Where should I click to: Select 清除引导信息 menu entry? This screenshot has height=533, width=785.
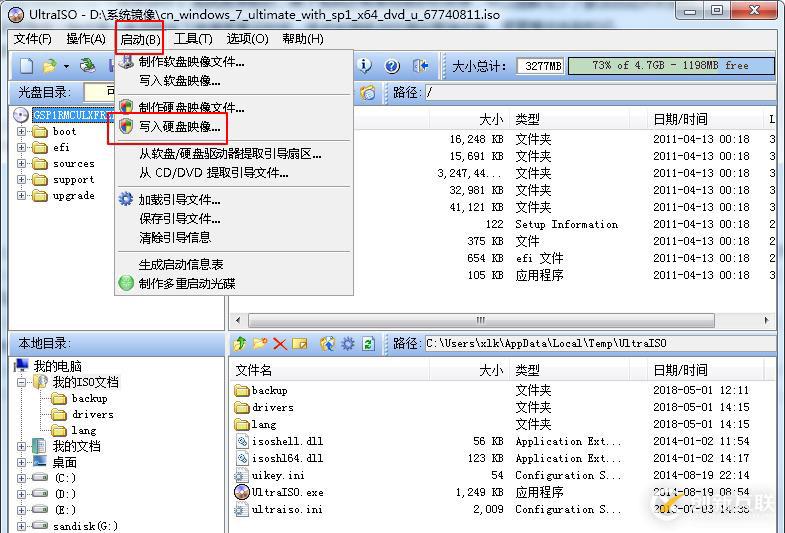point(234,237)
